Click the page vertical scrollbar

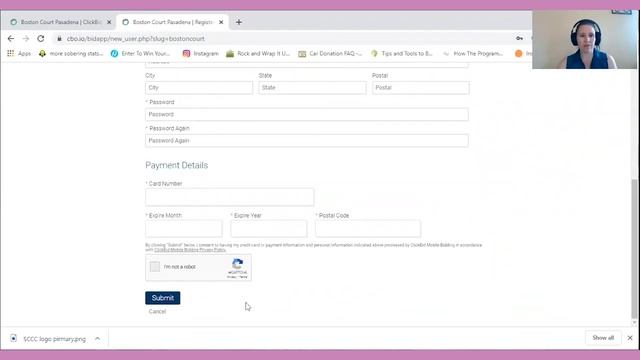point(634,249)
